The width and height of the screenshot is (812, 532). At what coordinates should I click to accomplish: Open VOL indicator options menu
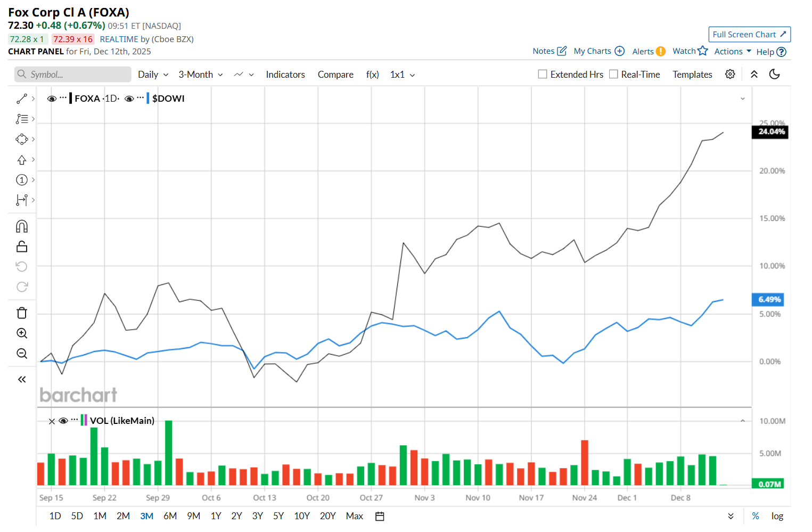(75, 420)
